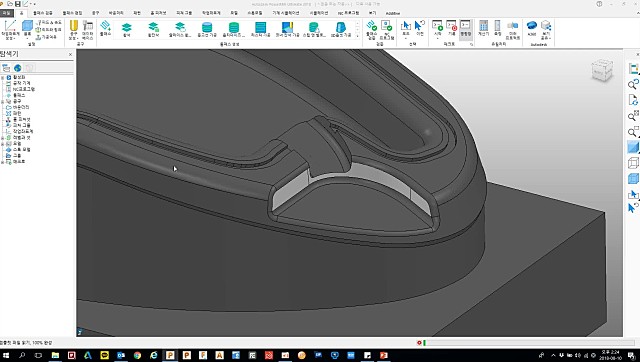Switch to the Boundary ribbon tab

coord(116,13)
